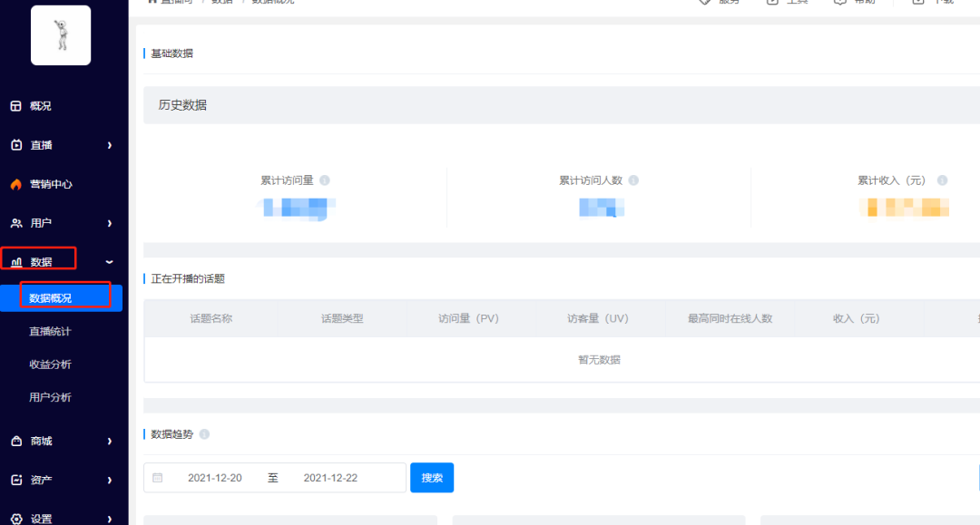Go to 用户分析 page
Image resolution: width=980 pixels, height=525 pixels.
click(x=50, y=397)
